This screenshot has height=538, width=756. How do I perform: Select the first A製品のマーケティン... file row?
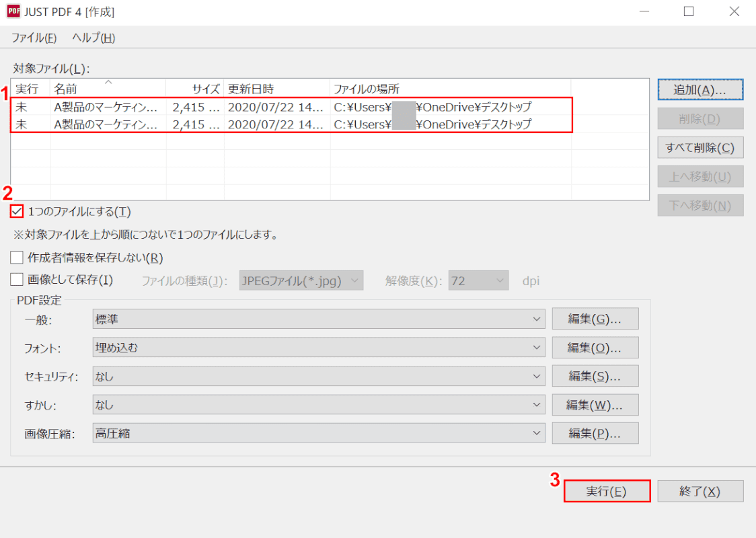tap(291, 106)
